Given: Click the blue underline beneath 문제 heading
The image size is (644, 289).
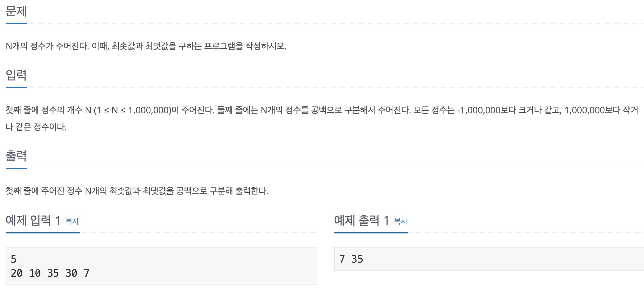Looking at the screenshot, I should tap(16, 24).
